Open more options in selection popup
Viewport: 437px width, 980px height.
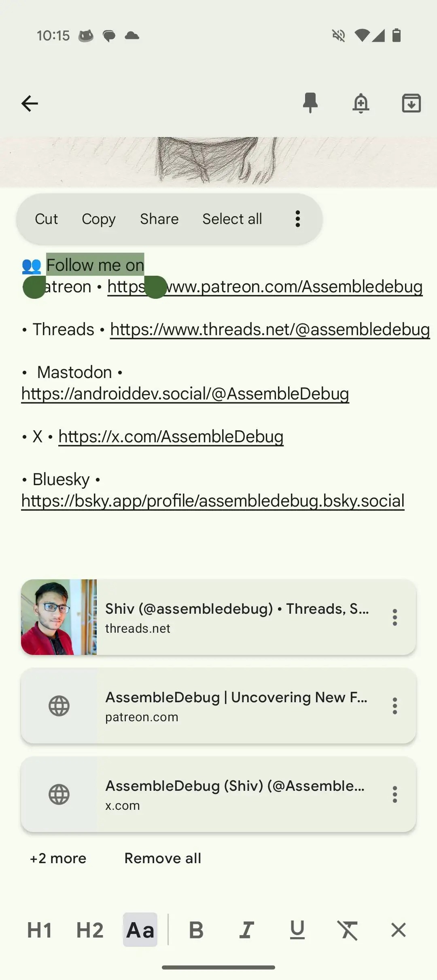298,219
